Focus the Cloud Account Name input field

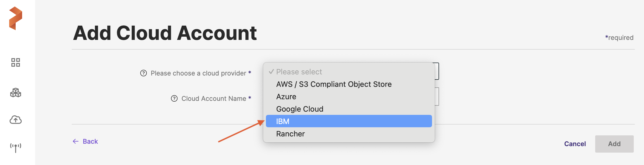(437, 97)
